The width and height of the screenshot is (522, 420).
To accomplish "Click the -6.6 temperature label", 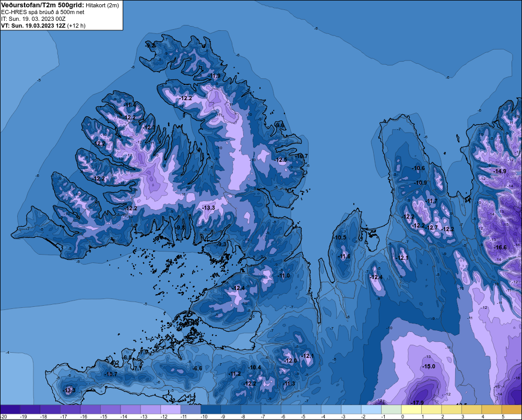I will click(x=197, y=368).
